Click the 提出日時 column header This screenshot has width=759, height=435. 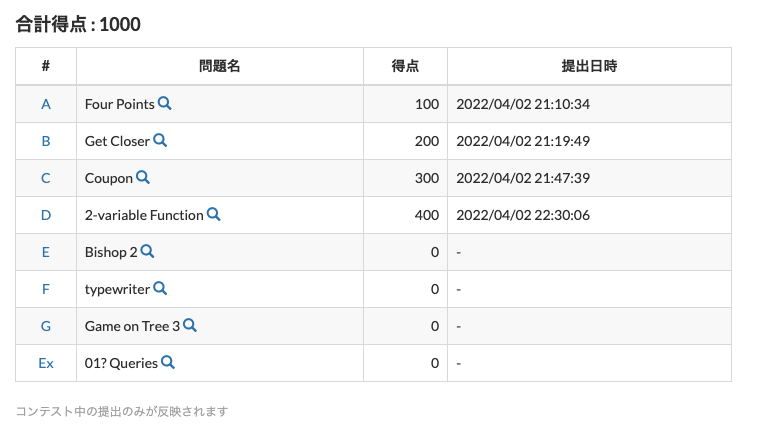tap(589, 66)
